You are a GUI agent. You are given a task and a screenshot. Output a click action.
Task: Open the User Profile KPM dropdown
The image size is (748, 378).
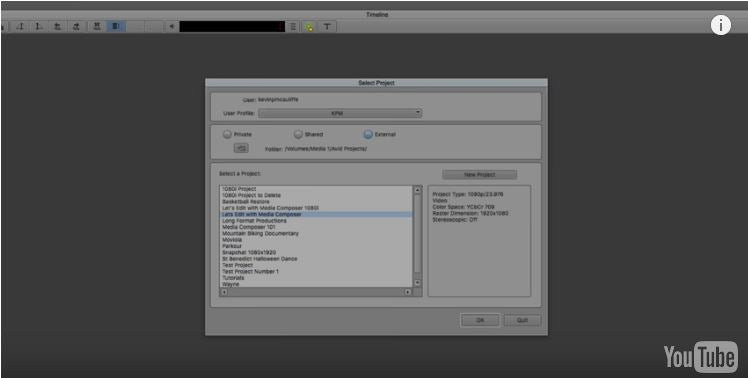pyautogui.click(x=340, y=114)
